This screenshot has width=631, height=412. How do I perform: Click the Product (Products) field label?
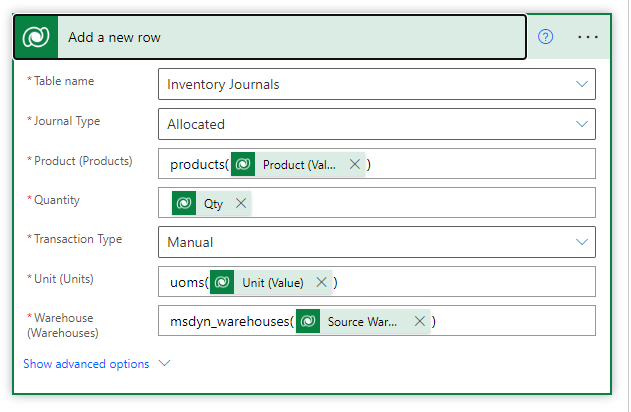click(83, 161)
